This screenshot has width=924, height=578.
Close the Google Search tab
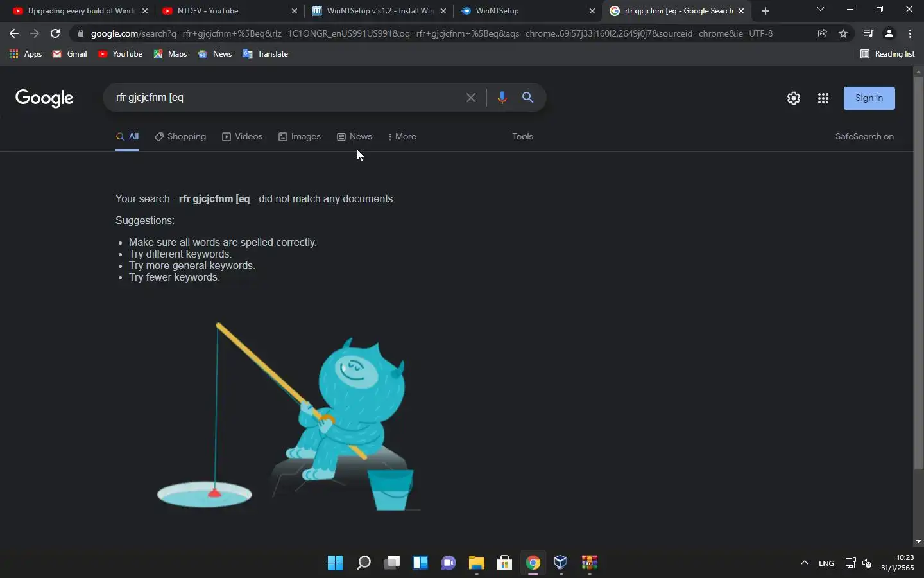[741, 11]
